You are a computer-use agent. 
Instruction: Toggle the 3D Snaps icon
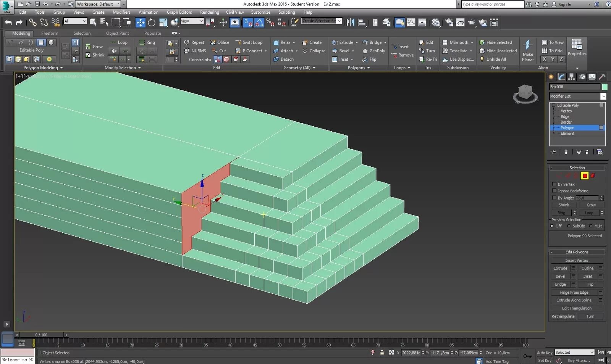(248, 23)
